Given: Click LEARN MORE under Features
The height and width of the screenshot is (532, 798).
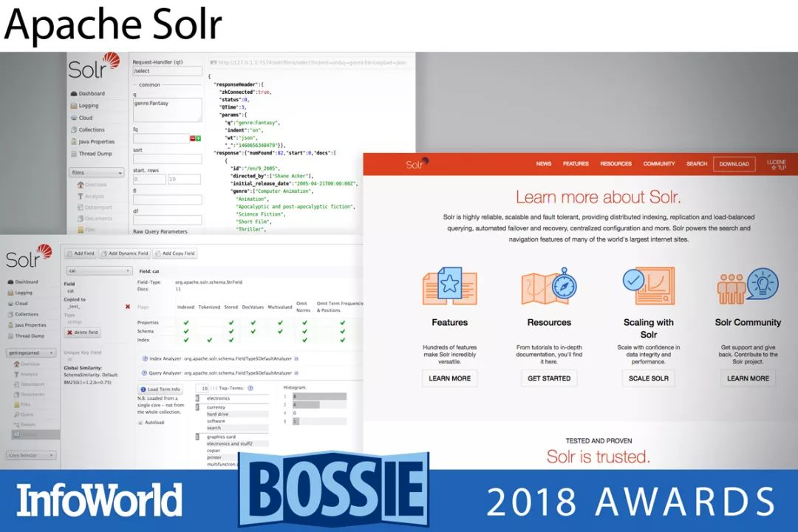Looking at the screenshot, I should [x=449, y=378].
